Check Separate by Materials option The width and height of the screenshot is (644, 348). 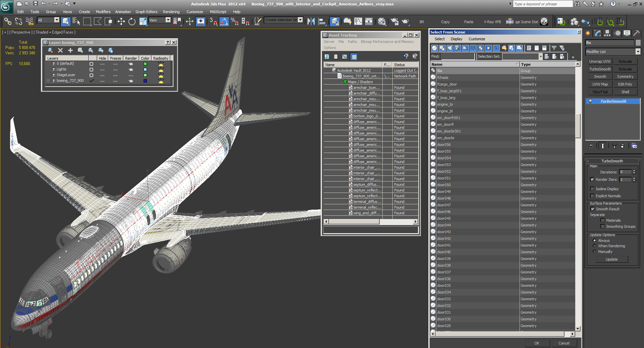[603, 221]
